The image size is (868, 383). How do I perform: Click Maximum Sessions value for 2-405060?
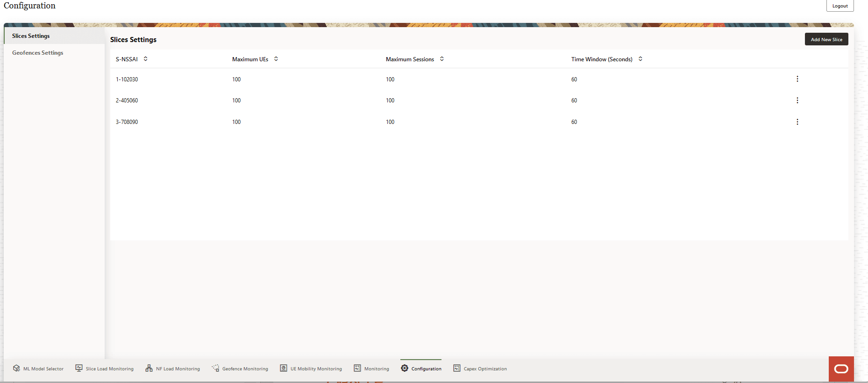390,101
